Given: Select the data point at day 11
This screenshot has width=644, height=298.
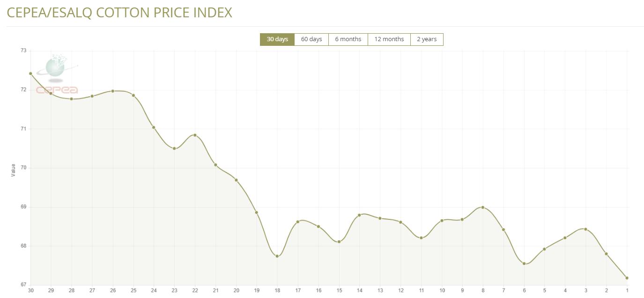Looking at the screenshot, I should pyautogui.click(x=421, y=238).
